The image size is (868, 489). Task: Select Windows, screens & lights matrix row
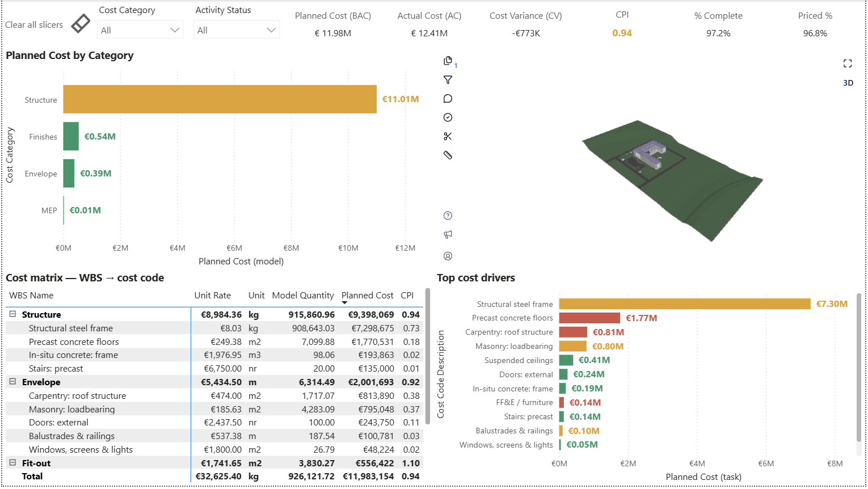214,450
